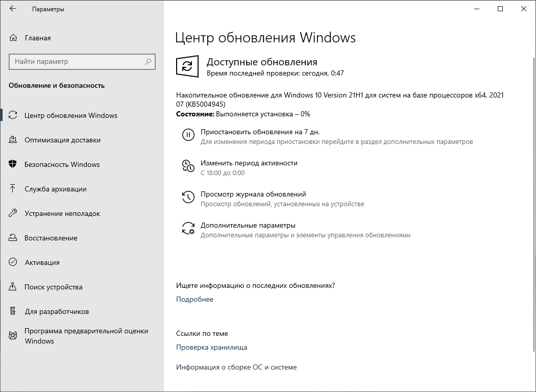Select 'Устранение неполадок' in the sidebar
Screen dimensions: 536x392
pyautogui.click(x=61, y=213)
